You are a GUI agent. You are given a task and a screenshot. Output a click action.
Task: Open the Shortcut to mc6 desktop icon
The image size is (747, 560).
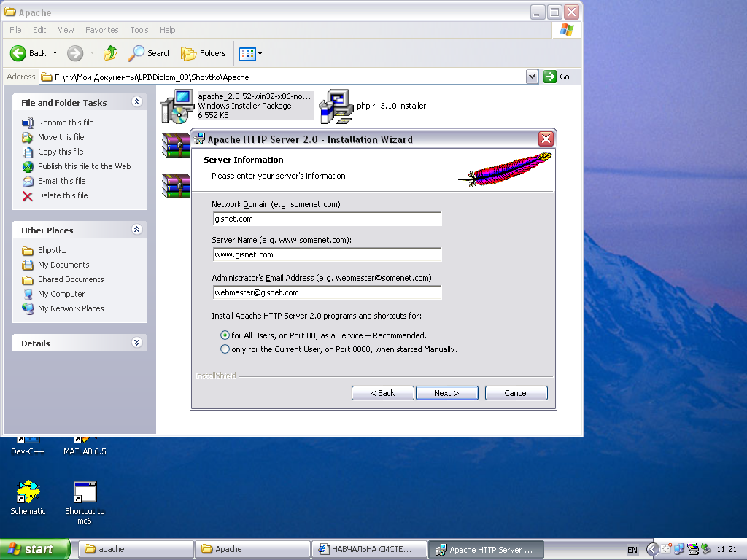(x=85, y=503)
